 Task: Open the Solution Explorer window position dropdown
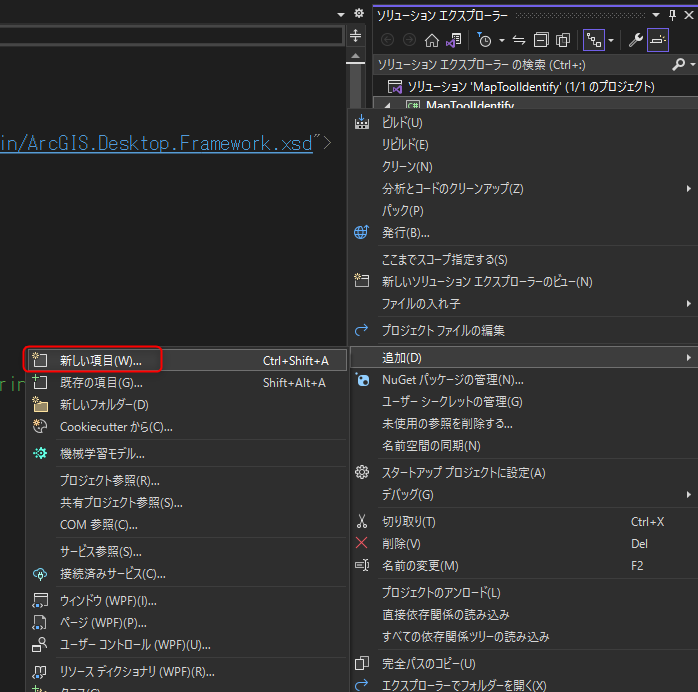(x=656, y=15)
